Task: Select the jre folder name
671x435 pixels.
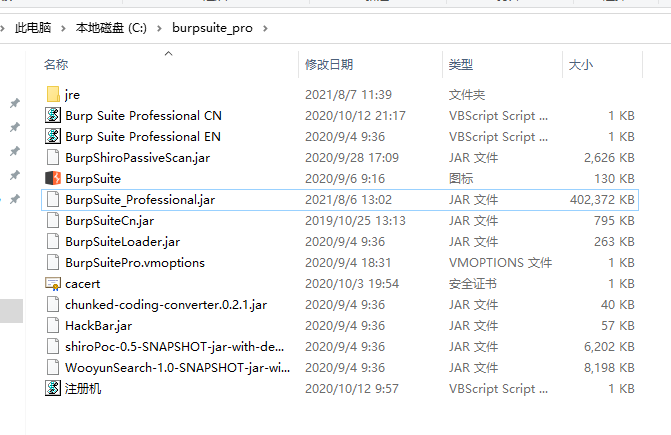Action: tap(72, 95)
